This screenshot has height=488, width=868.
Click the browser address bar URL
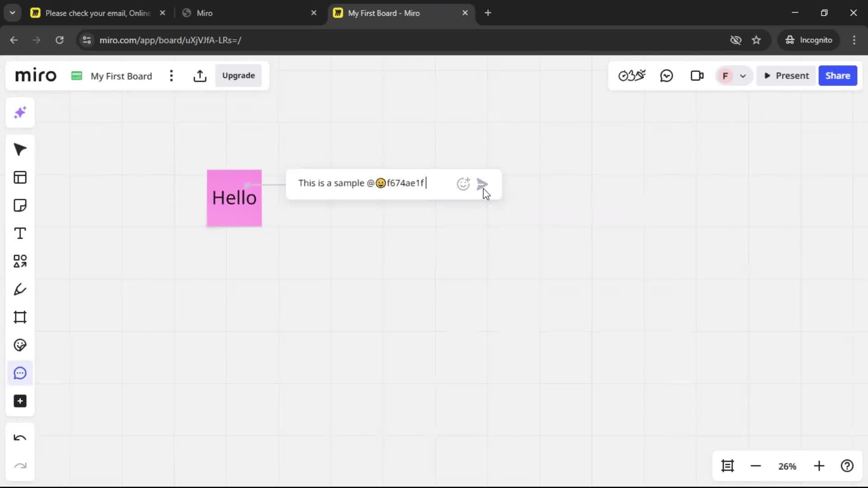coord(170,40)
